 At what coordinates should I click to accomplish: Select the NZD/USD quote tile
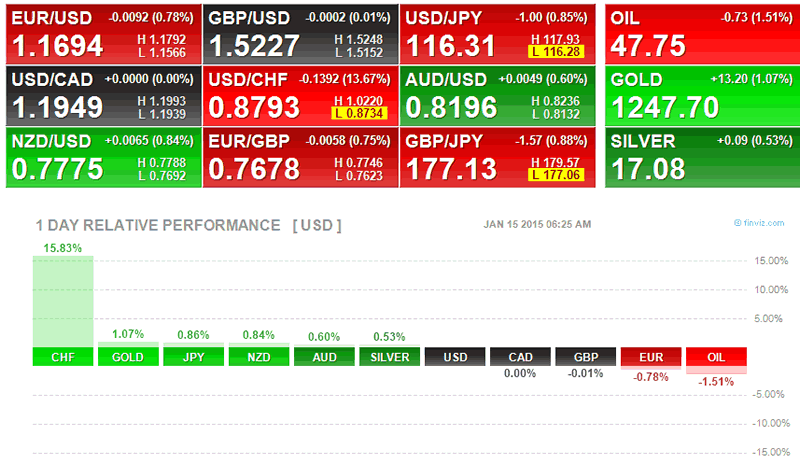(103, 157)
